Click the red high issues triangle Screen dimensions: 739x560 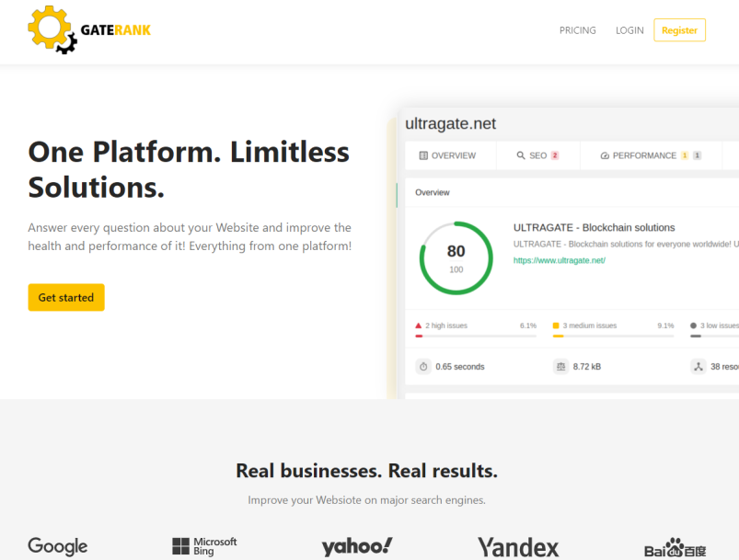[418, 326]
